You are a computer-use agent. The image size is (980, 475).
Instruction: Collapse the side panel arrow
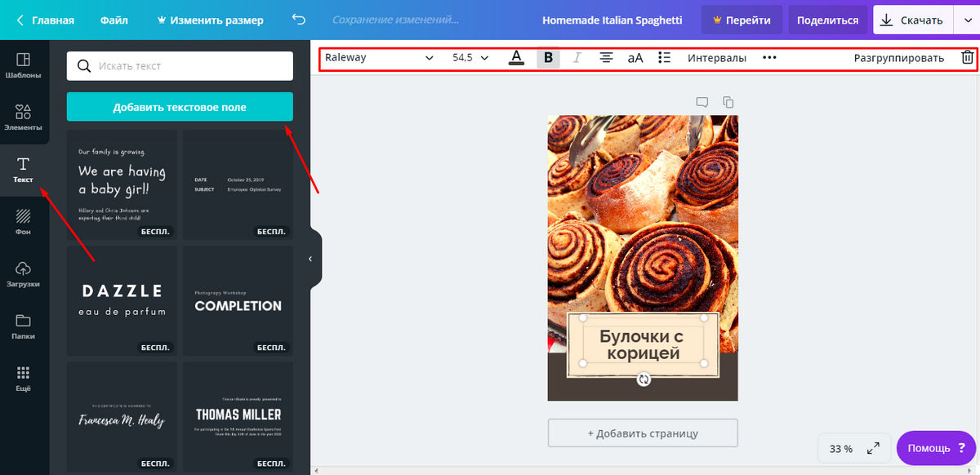click(310, 259)
